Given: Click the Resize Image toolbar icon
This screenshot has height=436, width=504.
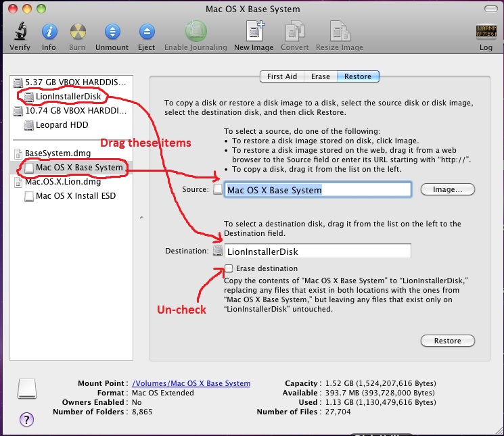Looking at the screenshot, I should [x=340, y=31].
